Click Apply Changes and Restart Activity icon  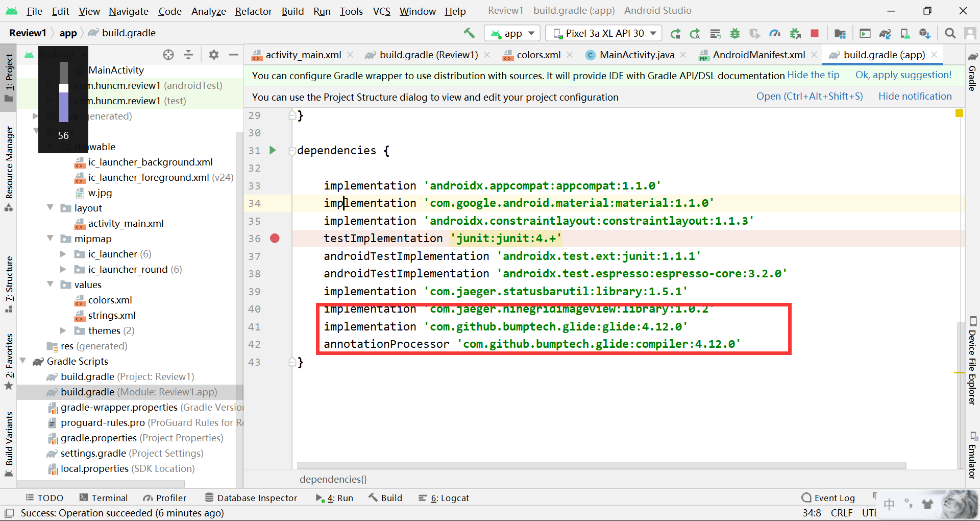(x=695, y=34)
